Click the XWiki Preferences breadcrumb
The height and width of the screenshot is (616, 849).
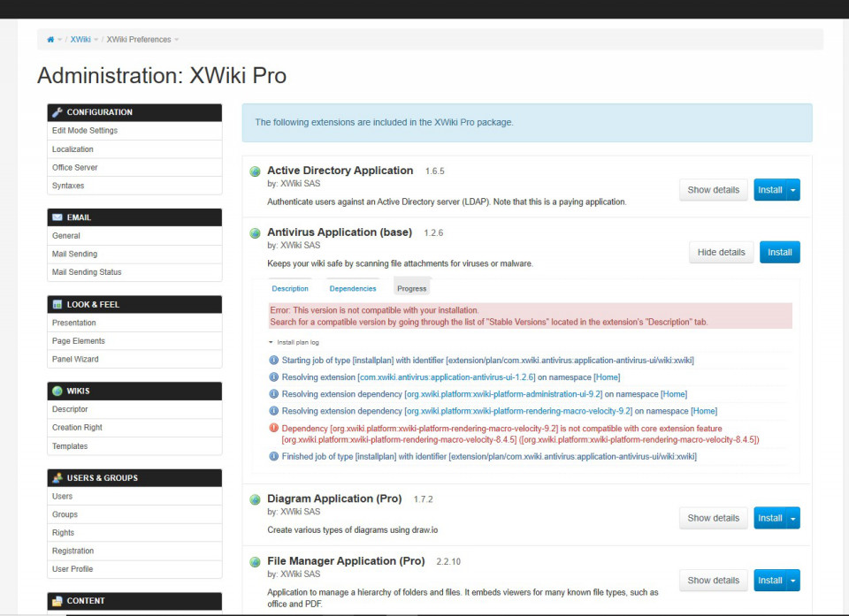pyautogui.click(x=139, y=40)
